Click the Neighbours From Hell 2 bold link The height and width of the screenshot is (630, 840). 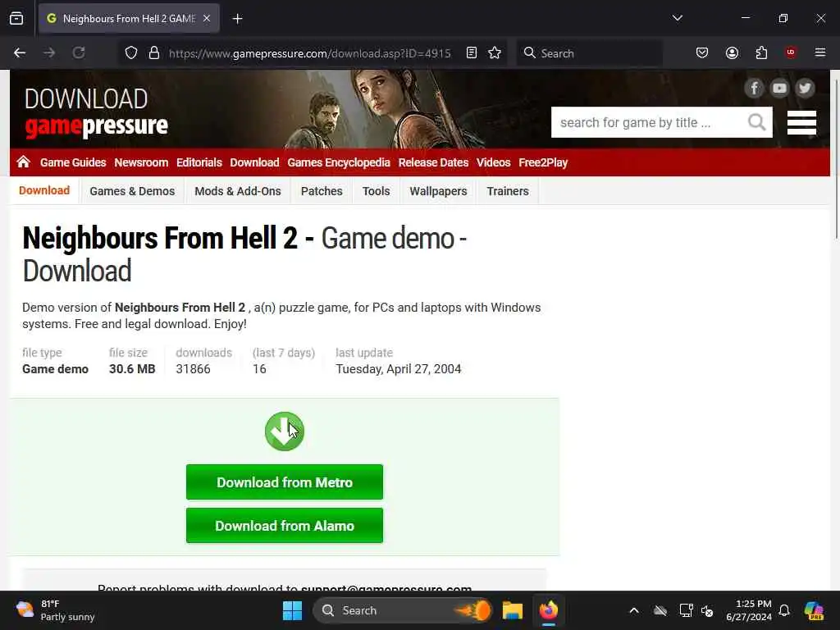point(180,308)
